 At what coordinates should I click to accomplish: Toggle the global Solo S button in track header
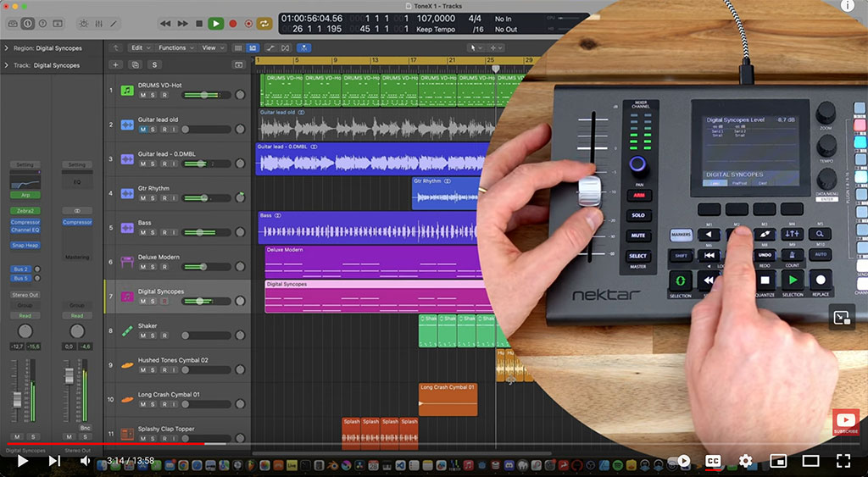pos(154,64)
